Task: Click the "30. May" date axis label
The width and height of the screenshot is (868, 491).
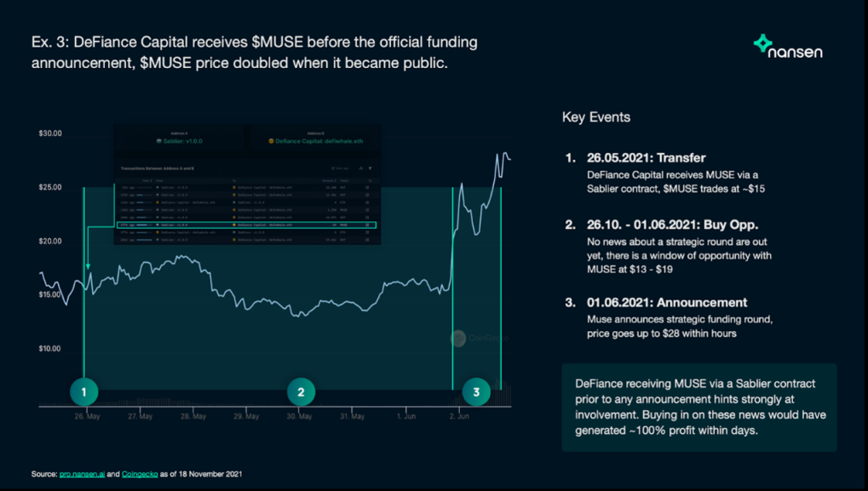Action: coord(300,416)
